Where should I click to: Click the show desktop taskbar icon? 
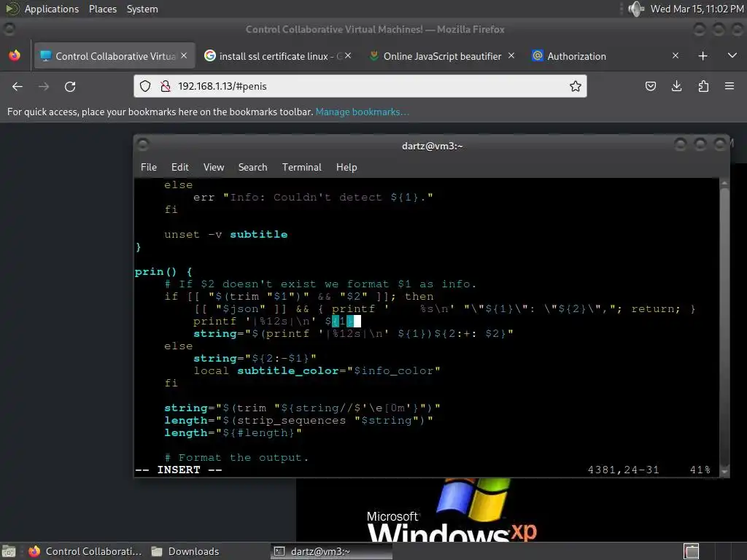9,551
